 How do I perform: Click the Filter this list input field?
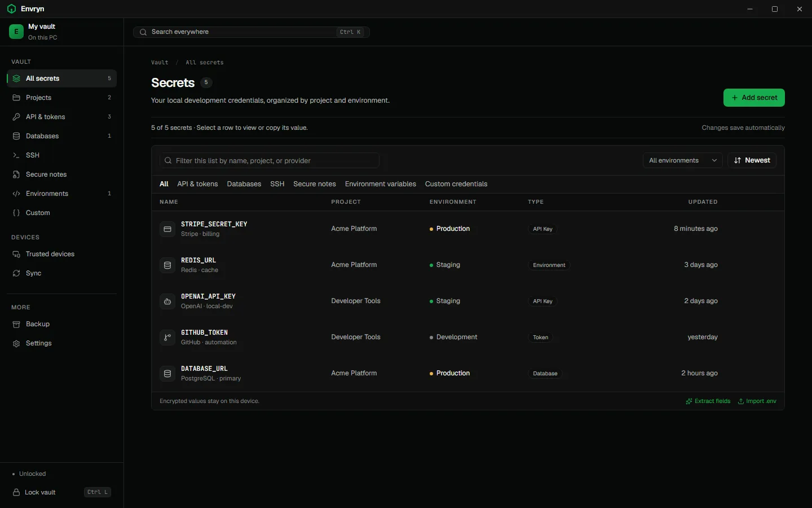pos(270,160)
